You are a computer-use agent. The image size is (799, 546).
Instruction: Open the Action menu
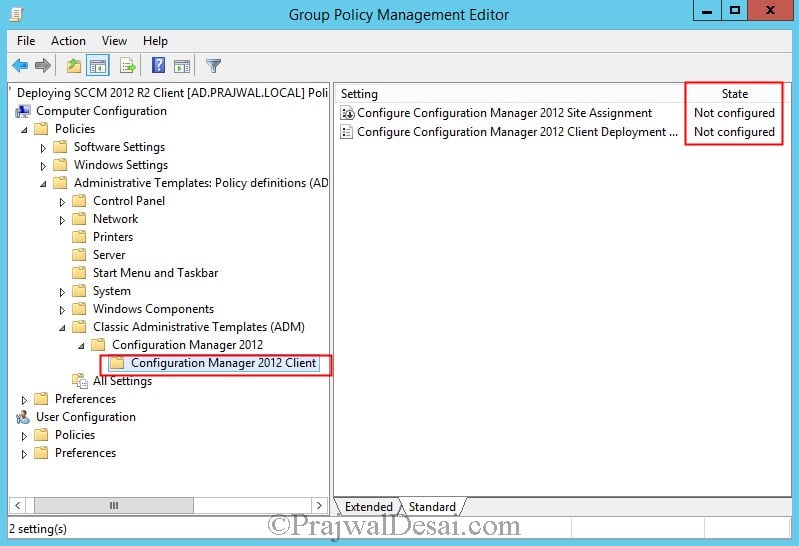coord(68,41)
